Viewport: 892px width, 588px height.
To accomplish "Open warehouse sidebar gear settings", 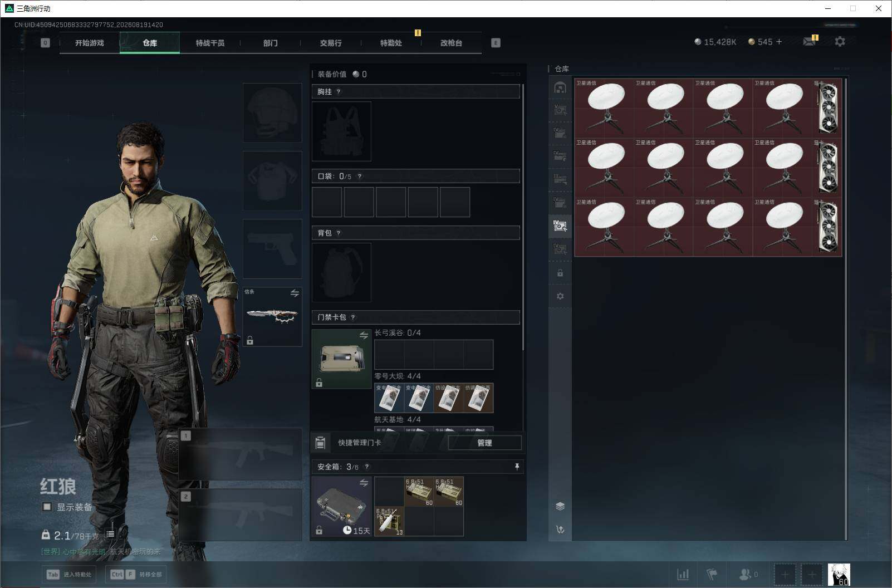I will pos(560,296).
